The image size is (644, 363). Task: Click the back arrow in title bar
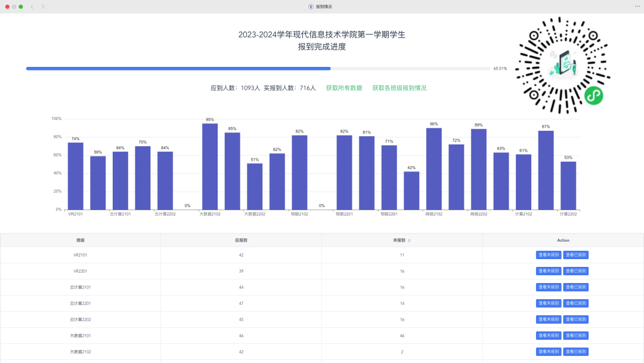32,7
